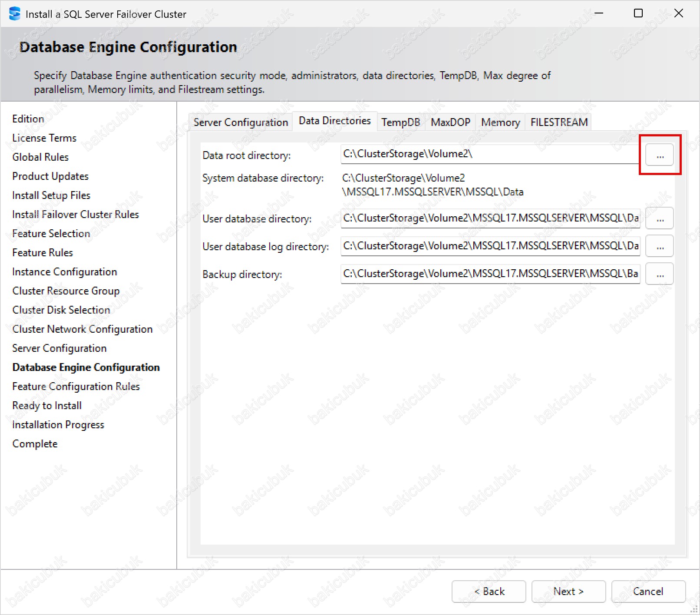Select the Data Directories tab
The height and width of the screenshot is (615, 700).
click(x=335, y=121)
